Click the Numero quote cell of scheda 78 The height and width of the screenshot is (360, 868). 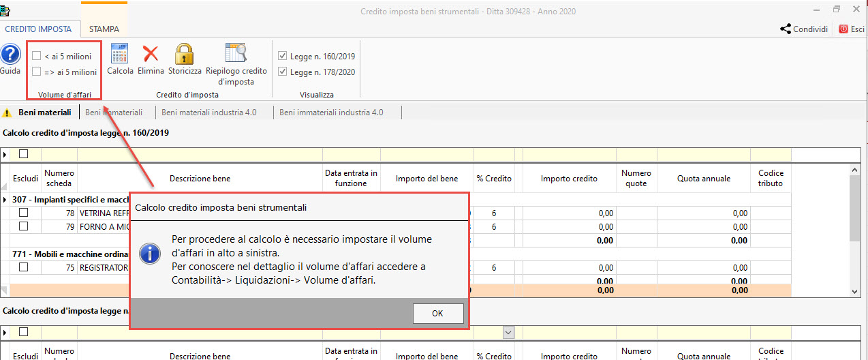(x=636, y=213)
